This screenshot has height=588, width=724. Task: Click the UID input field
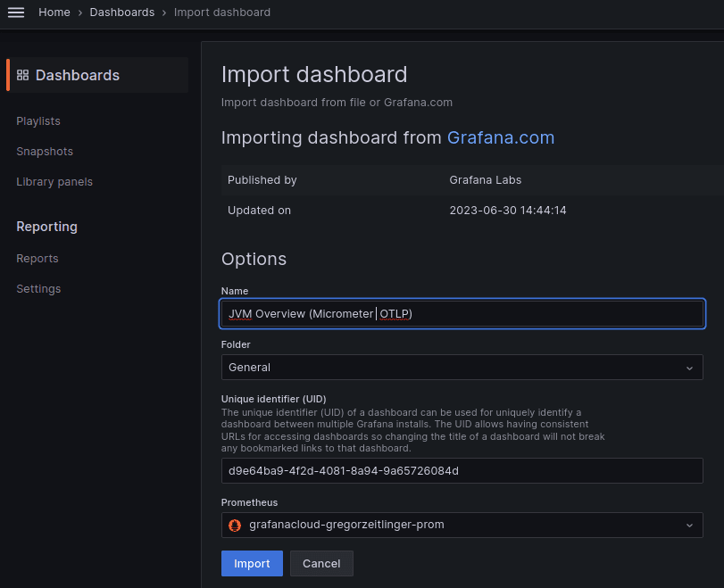[462, 471]
